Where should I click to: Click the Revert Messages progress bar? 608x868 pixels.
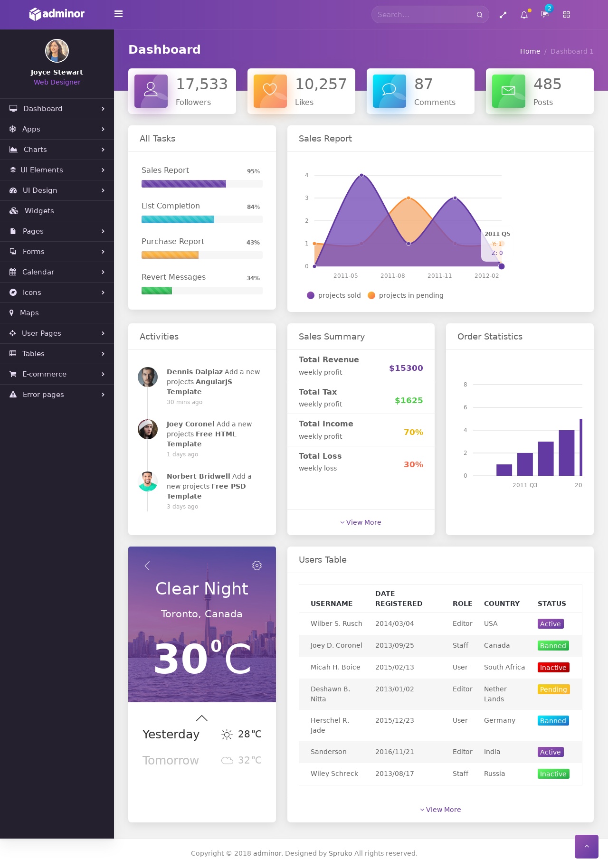click(202, 291)
